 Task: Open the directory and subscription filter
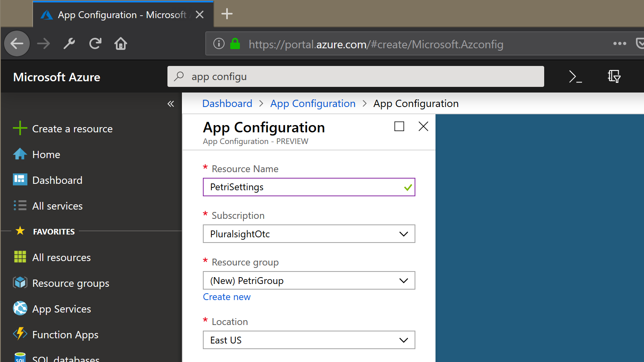tap(614, 76)
